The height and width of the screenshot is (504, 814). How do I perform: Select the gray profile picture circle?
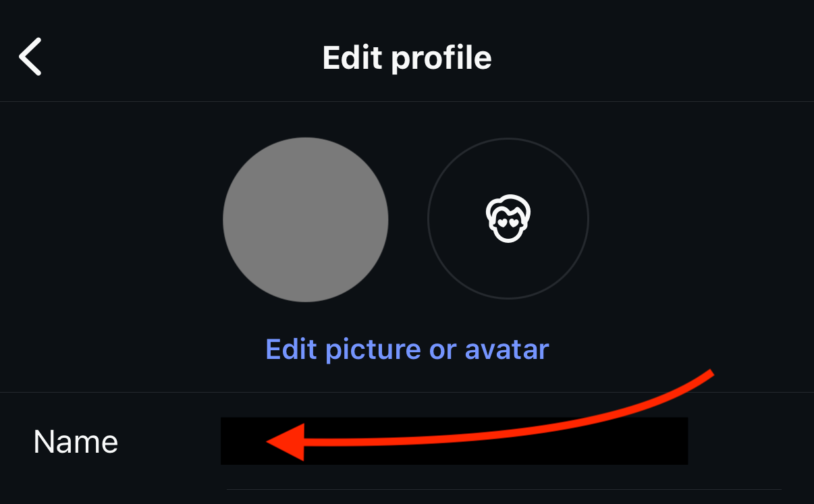305,219
